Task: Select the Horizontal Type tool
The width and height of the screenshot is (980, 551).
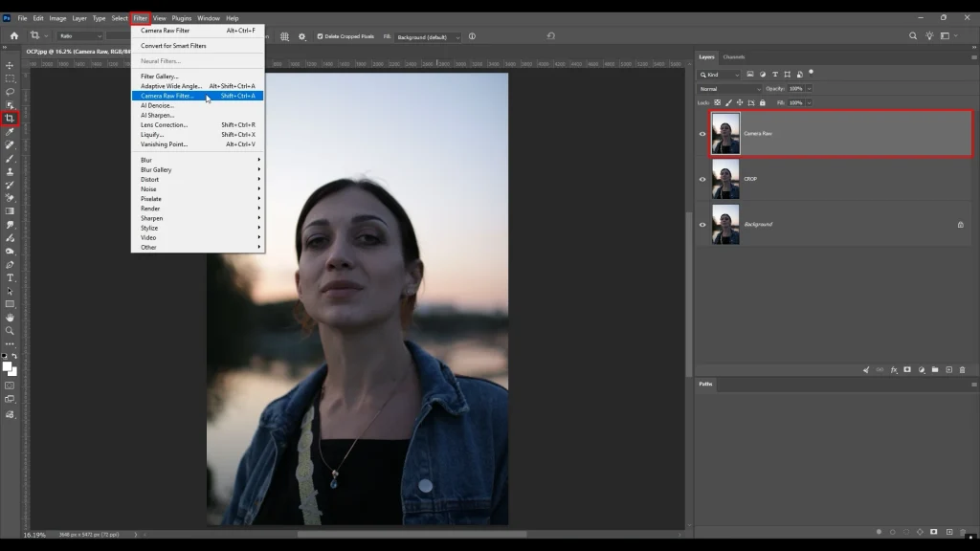Action: coord(10,277)
